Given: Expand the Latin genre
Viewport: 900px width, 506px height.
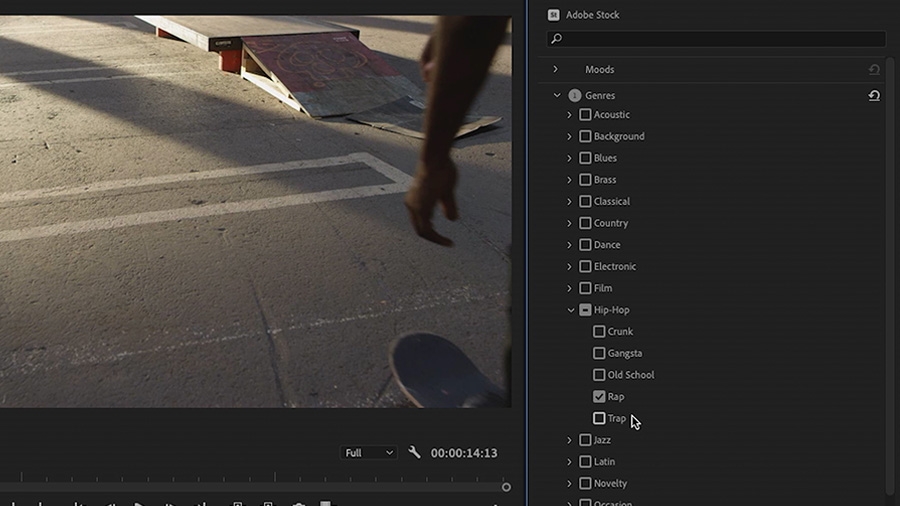Looking at the screenshot, I should point(569,462).
